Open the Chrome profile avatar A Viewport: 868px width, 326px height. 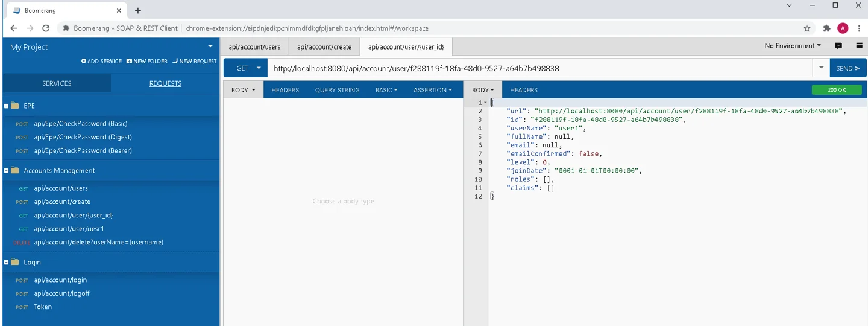pos(843,28)
